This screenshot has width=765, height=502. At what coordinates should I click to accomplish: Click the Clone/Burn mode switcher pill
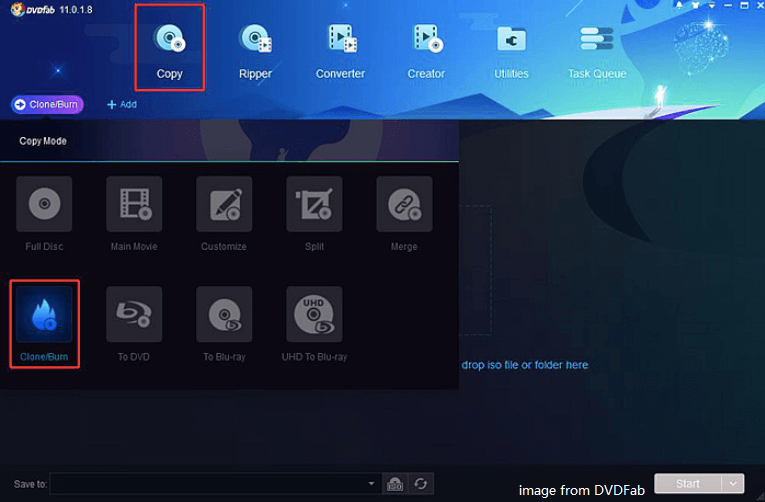(x=47, y=104)
